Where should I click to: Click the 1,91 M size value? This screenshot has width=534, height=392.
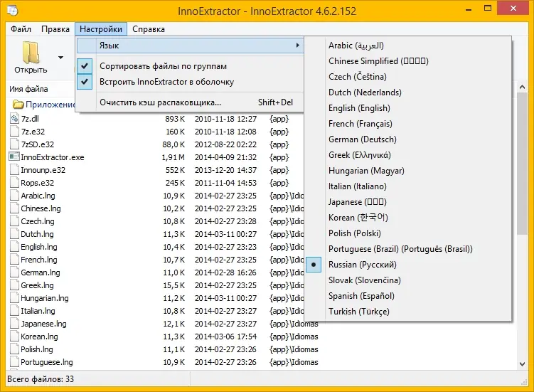point(173,157)
